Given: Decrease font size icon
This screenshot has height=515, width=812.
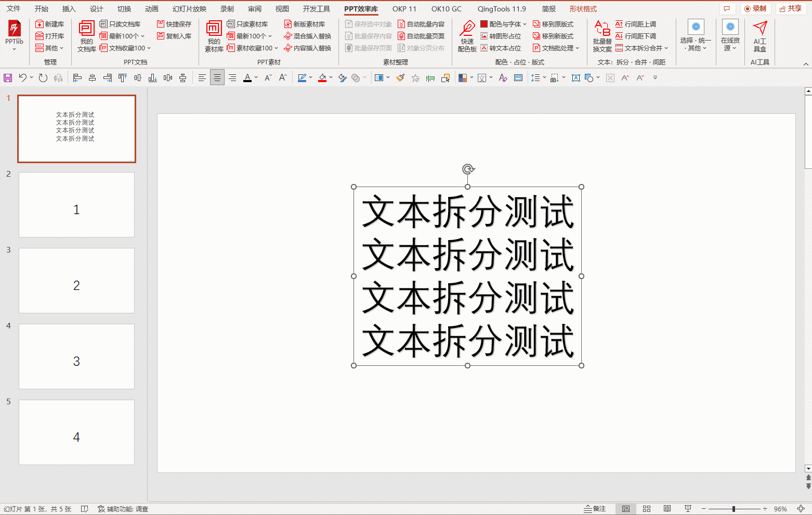Looking at the screenshot, I should 268,78.
